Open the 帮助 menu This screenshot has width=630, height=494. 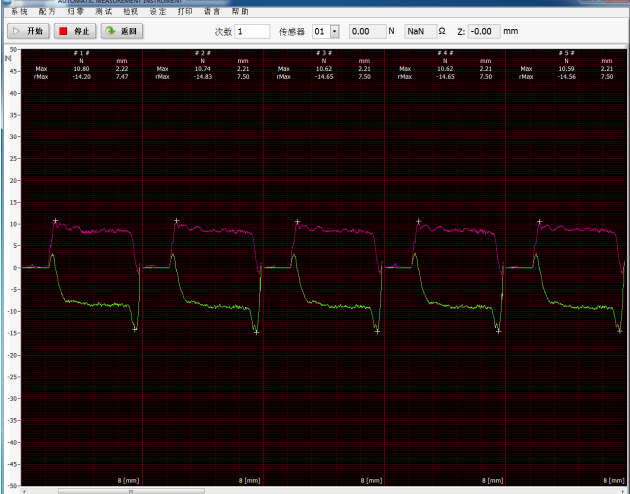click(x=240, y=12)
